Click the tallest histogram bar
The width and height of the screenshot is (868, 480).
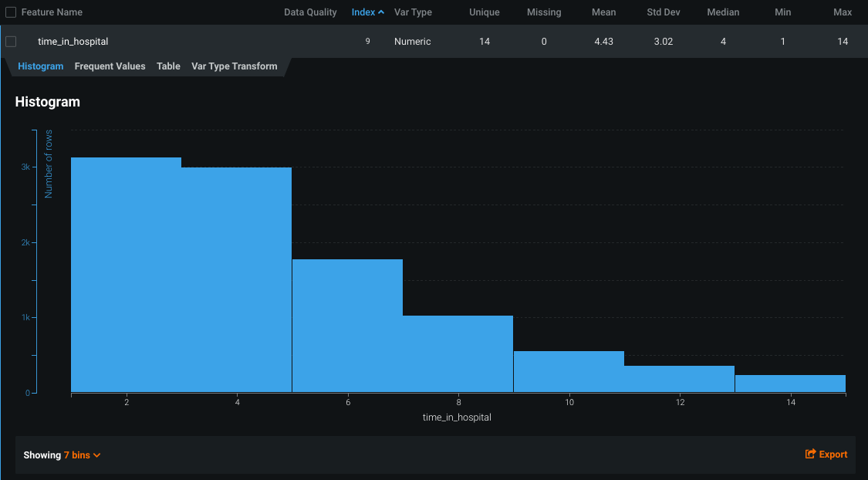(126, 275)
